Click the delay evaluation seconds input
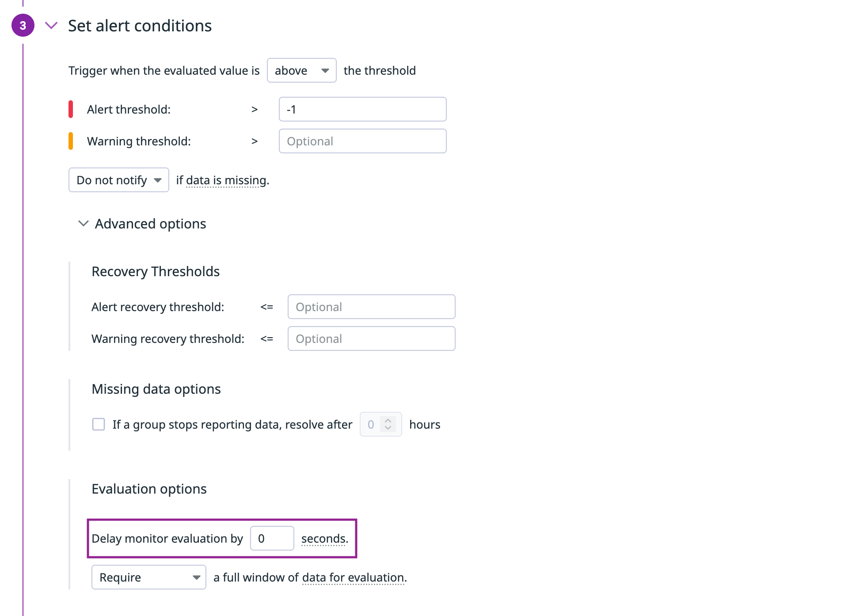 tap(272, 539)
